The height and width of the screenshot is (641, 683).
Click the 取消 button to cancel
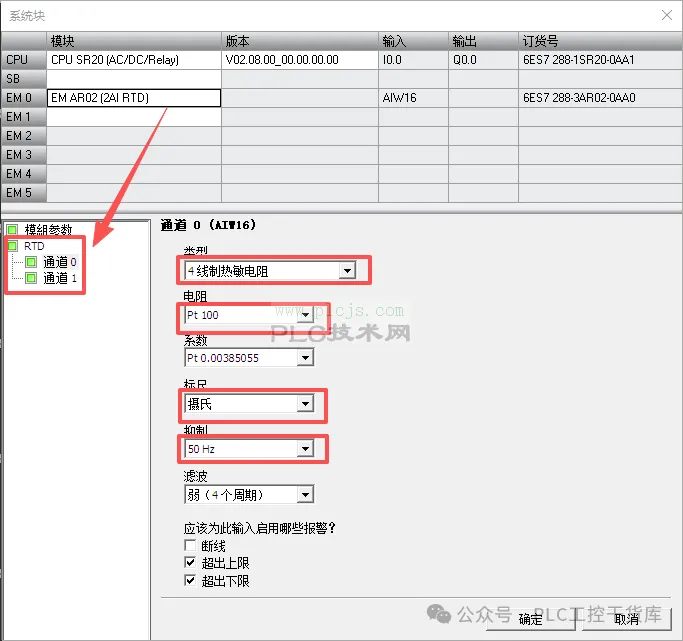click(626, 619)
